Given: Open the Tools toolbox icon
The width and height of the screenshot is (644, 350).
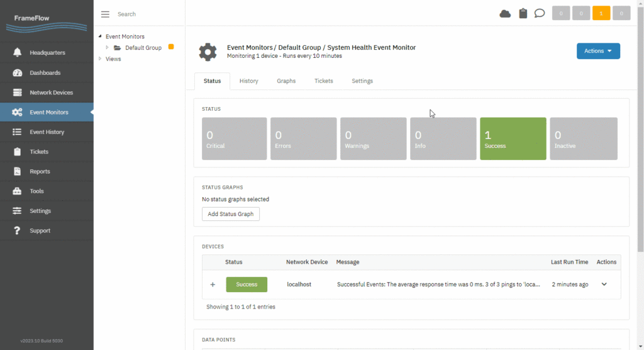Looking at the screenshot, I should tap(17, 191).
